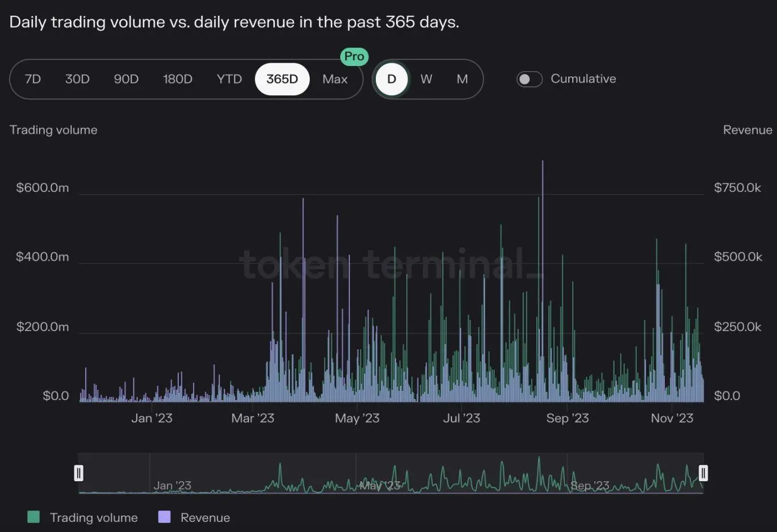Enable the Cumulative toggle switch

[x=529, y=79]
